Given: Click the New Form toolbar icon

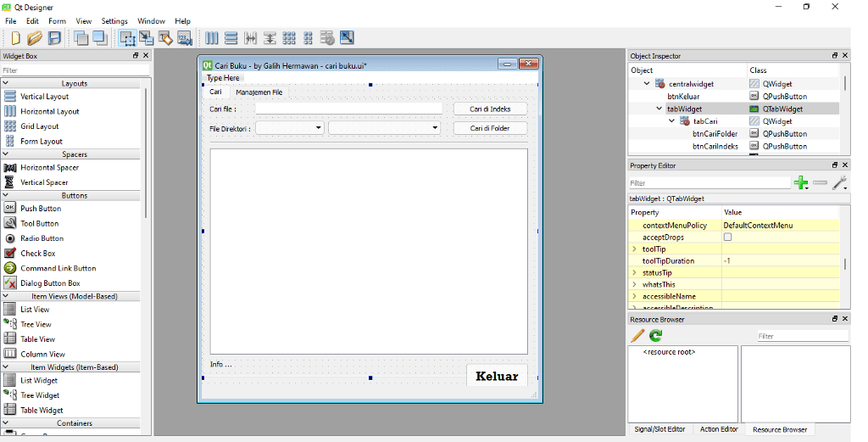Looking at the screenshot, I should [15, 37].
